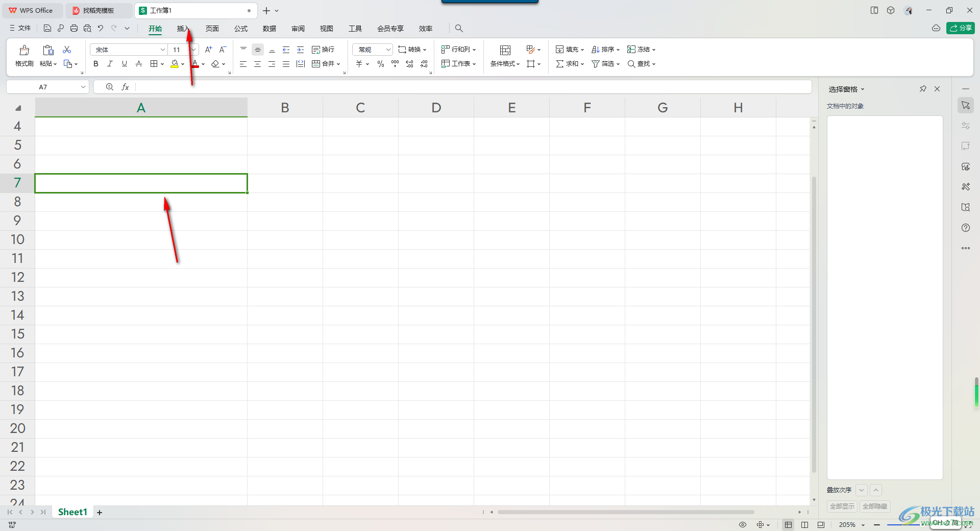Switch to Normal view in status bar

click(x=789, y=524)
